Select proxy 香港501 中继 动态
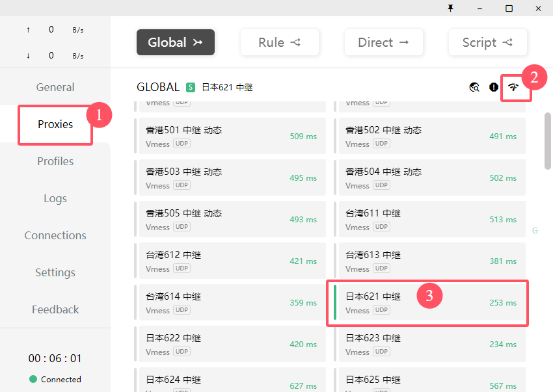Screen dimensions: 553x392 (232, 136)
